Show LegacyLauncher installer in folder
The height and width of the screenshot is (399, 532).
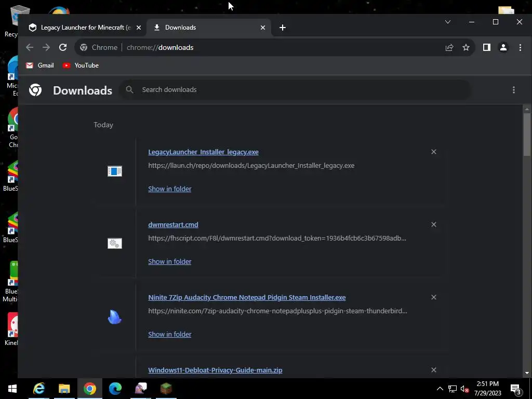click(170, 189)
